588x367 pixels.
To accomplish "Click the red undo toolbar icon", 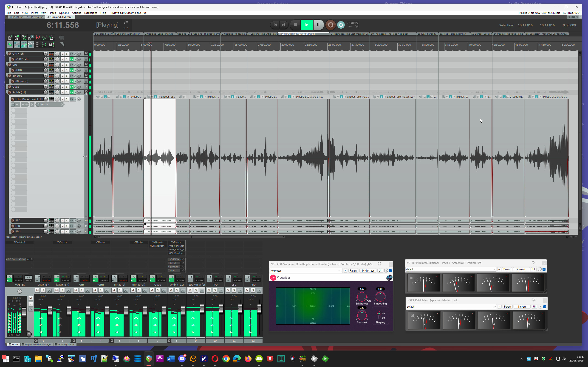I will point(38,38).
